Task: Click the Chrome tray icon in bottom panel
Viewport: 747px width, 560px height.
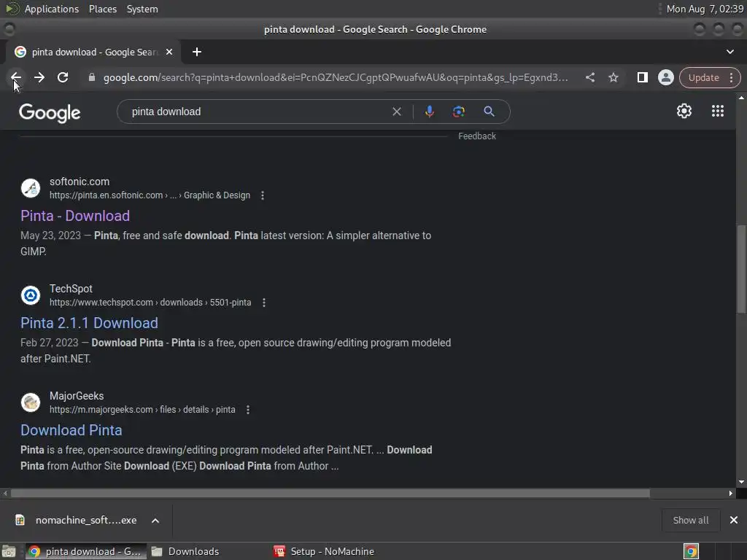Action: [x=691, y=551]
